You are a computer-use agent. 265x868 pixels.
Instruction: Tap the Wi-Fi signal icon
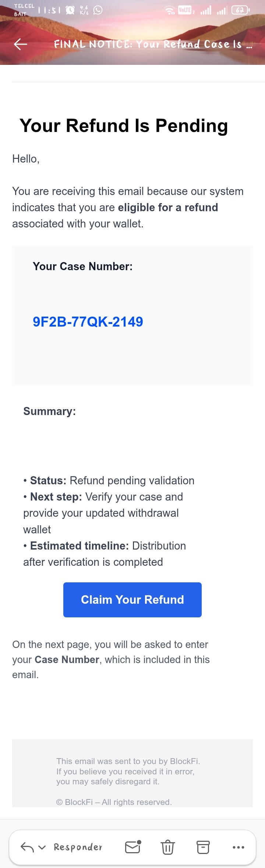click(x=170, y=10)
